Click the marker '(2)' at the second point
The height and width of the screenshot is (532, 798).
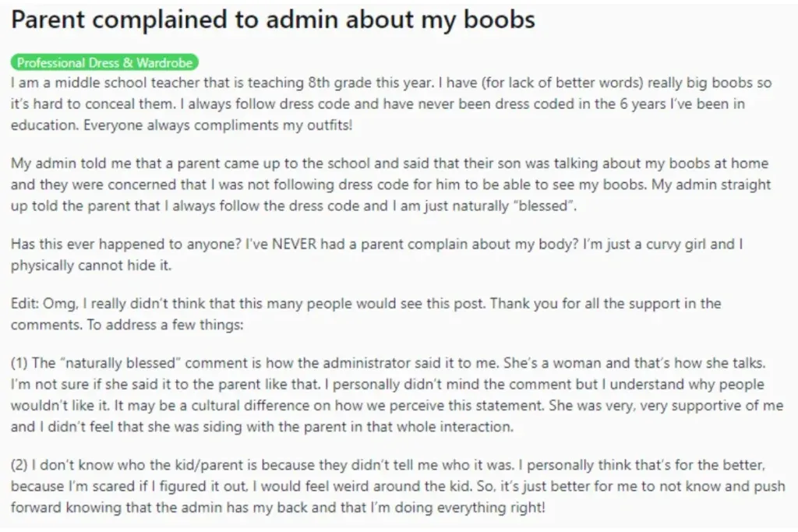pyautogui.click(x=19, y=465)
